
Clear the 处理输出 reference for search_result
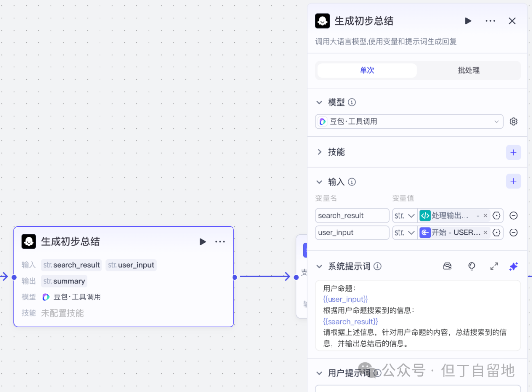tap(485, 215)
